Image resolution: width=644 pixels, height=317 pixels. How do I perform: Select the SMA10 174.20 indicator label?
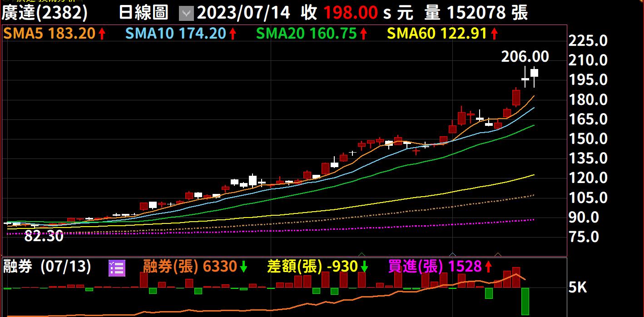(175, 33)
